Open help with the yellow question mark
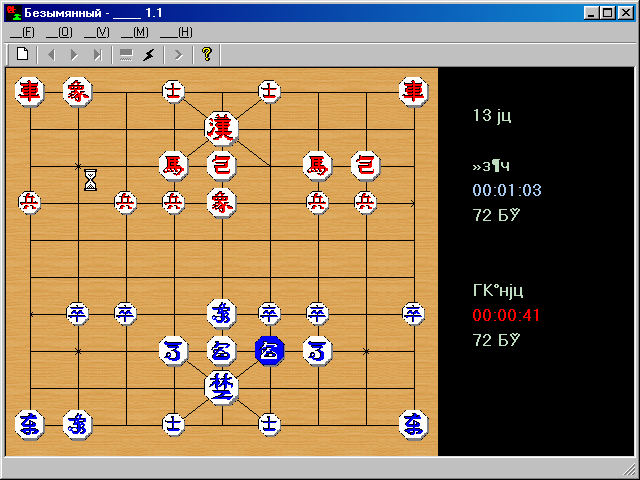 click(x=207, y=54)
